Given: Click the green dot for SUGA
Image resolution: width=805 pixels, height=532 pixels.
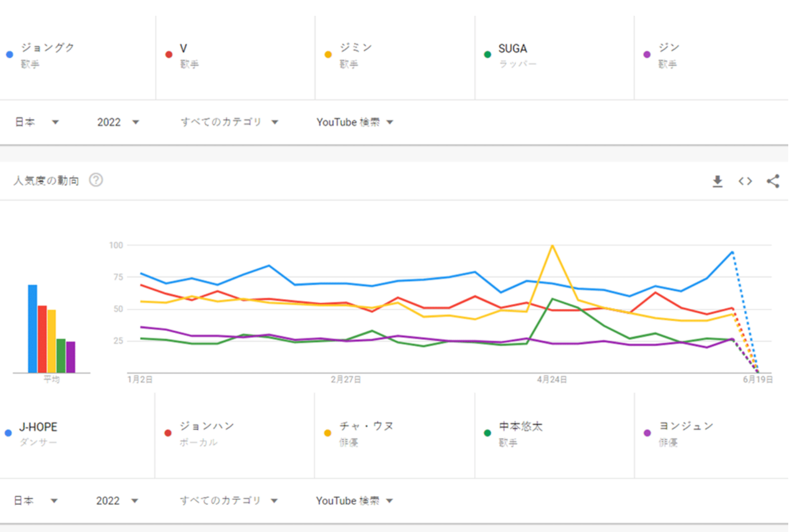Looking at the screenshot, I should [x=487, y=55].
